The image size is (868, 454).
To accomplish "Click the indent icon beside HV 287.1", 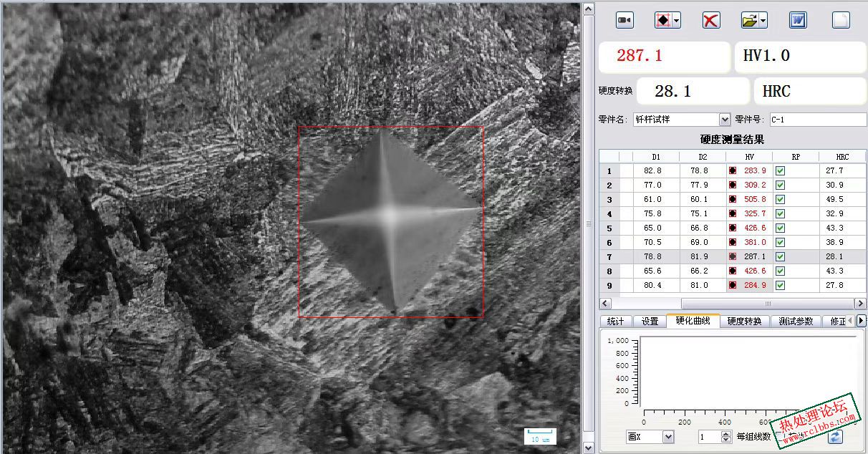I will [x=733, y=256].
